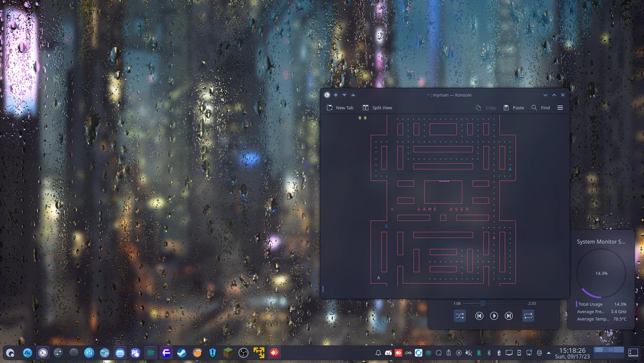Screen dimensions: 644x363
Task: Click the Bluetooth icon in the system tray
Action: [489, 353]
